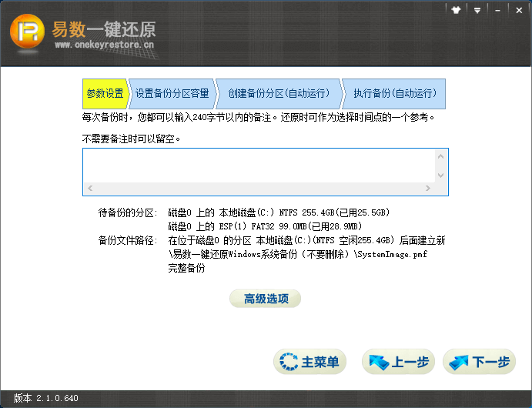Click www.onekeyrestore.cn website text
532x408 pixels.
pos(104,45)
